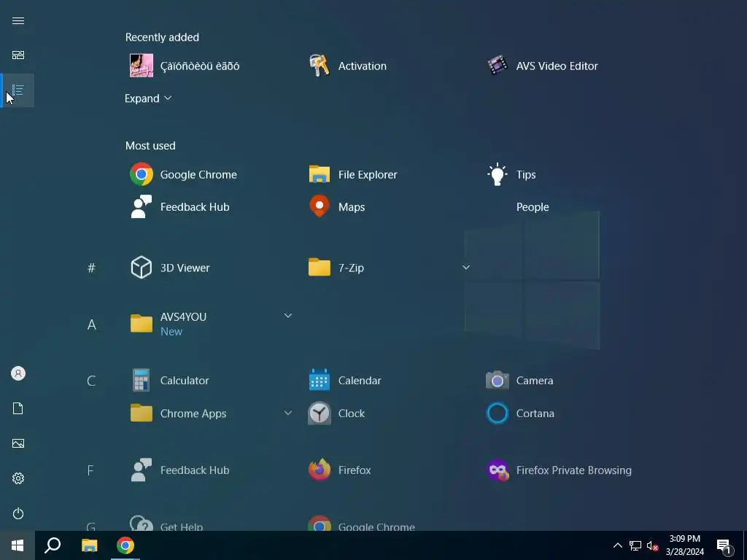This screenshot has height=560, width=747.
Task: Click the Power button icon
Action: pyautogui.click(x=18, y=513)
